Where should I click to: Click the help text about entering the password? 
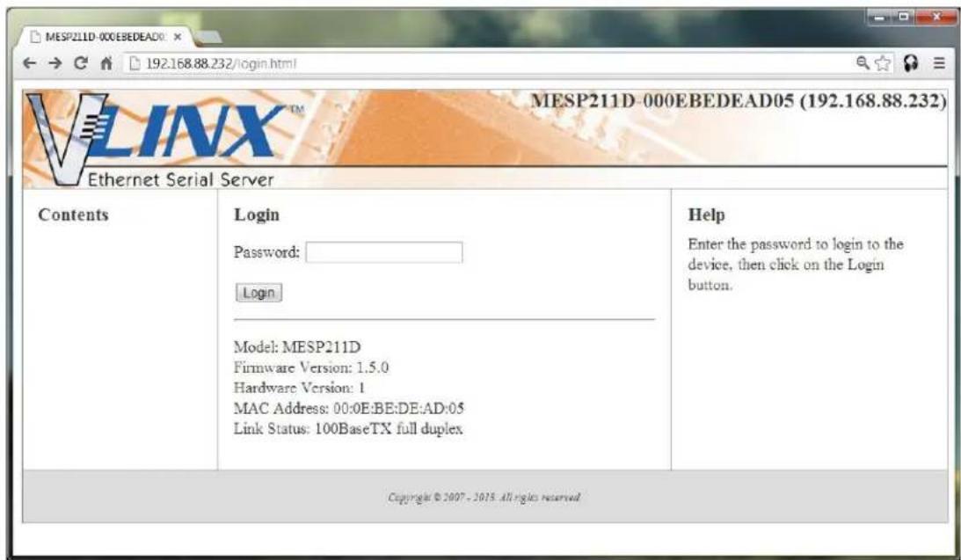pos(796,265)
